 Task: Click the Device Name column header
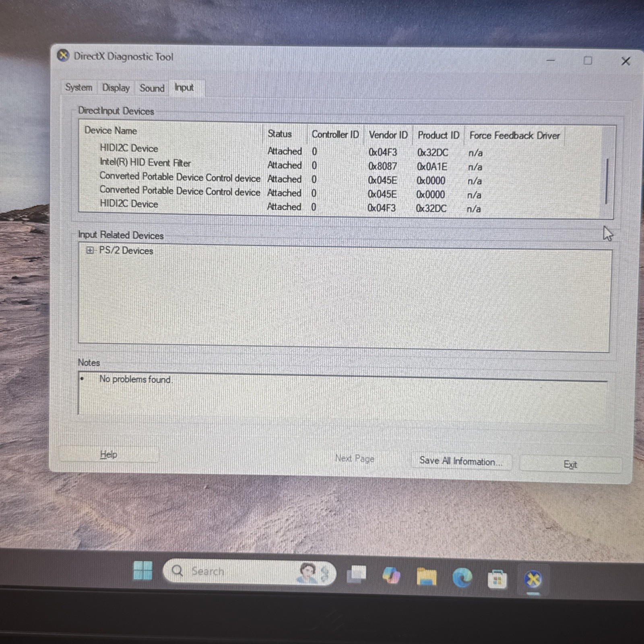pyautogui.click(x=111, y=131)
